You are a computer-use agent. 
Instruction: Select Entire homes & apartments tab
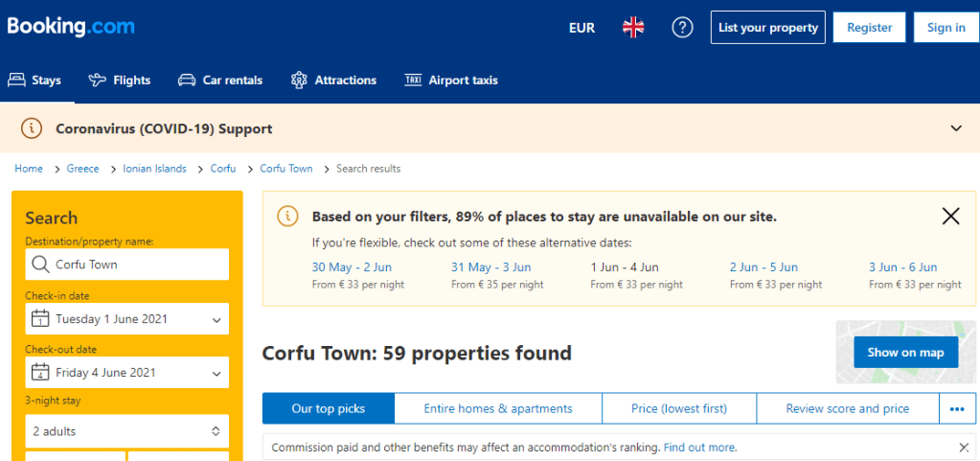(x=498, y=409)
